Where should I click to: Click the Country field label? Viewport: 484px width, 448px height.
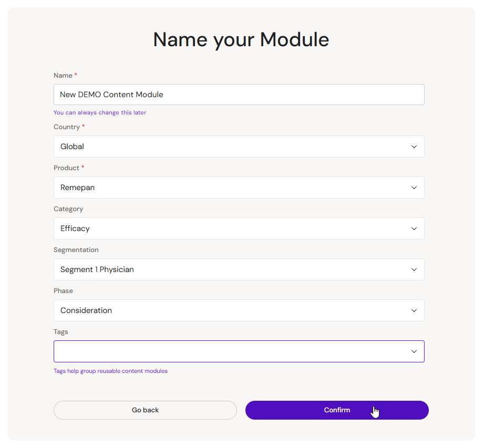[67, 127]
